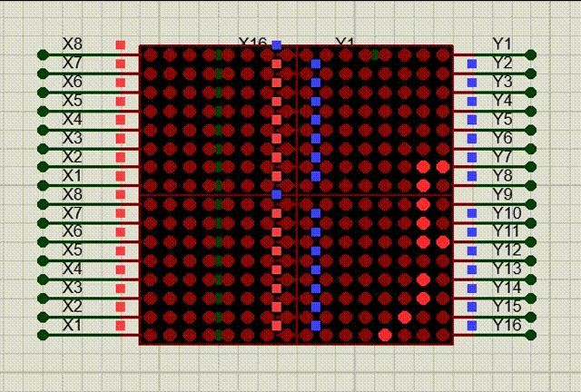Screen dimensions: 581x392
Task: Click the Y16 label on the right side
Action: [507, 325]
